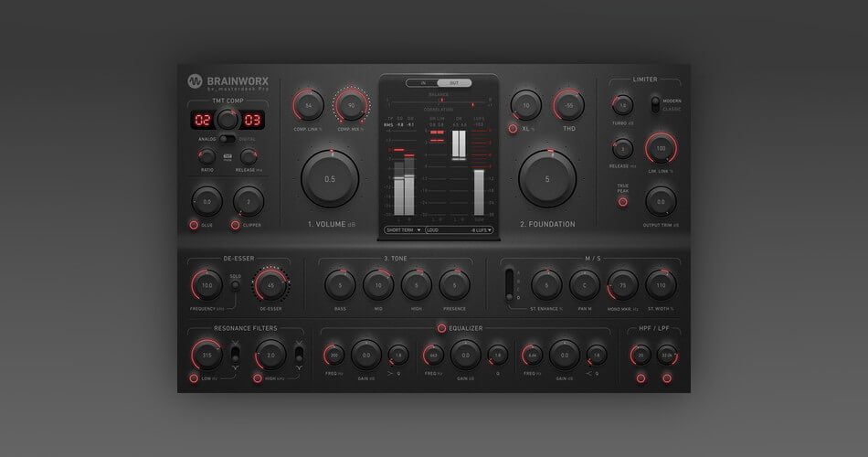
Task: Click the Pan M knob showing C
Action: (x=585, y=285)
